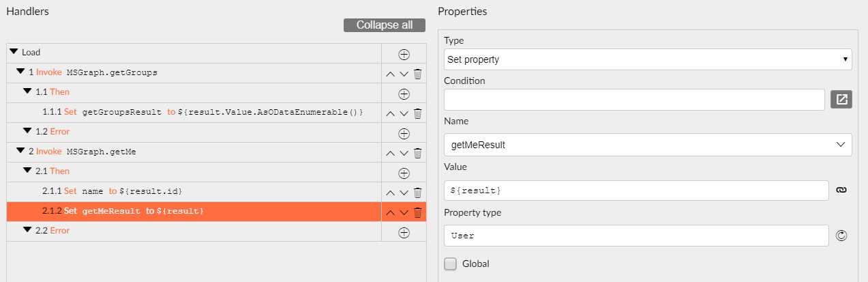Select the 1.1.1 Set getGroupsResult row

pos(194,113)
